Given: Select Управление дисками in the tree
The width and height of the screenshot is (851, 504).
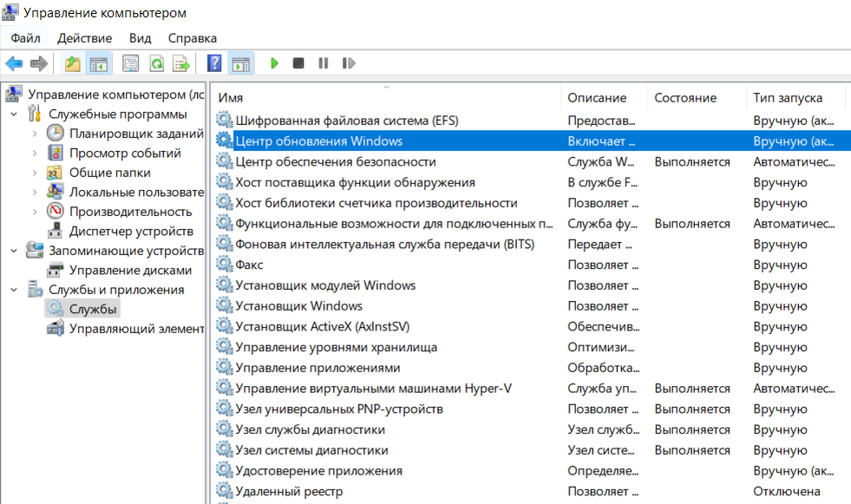Looking at the screenshot, I should (130, 270).
